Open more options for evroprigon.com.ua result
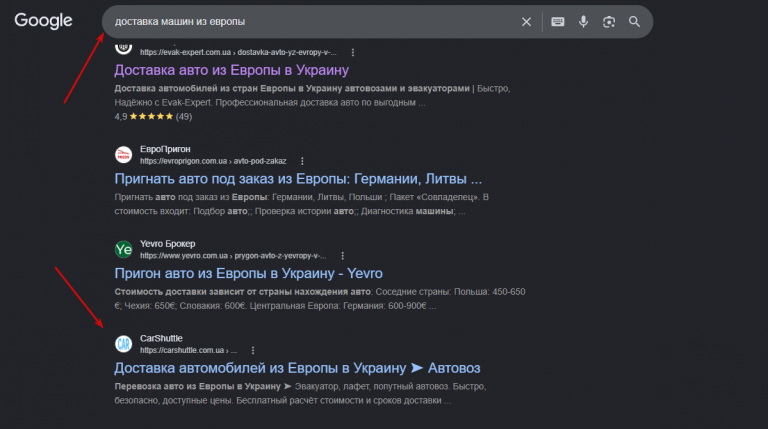This screenshot has height=429, width=768. pos(302,161)
